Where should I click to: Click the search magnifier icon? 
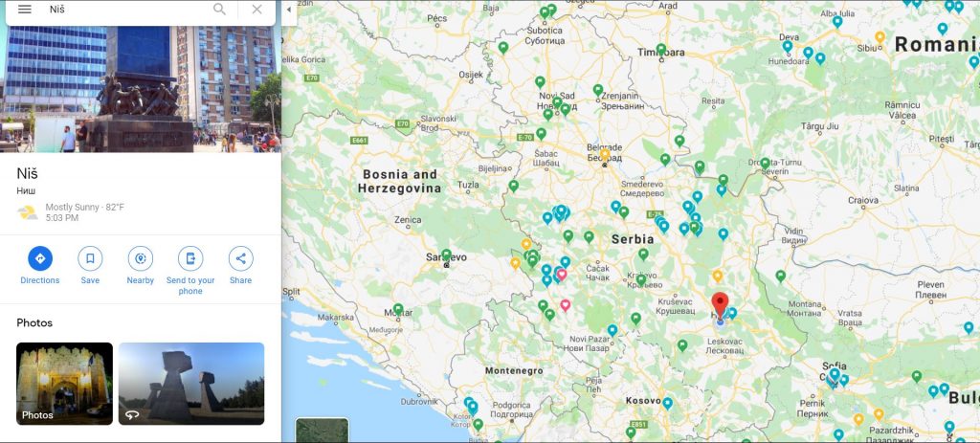click(220, 10)
